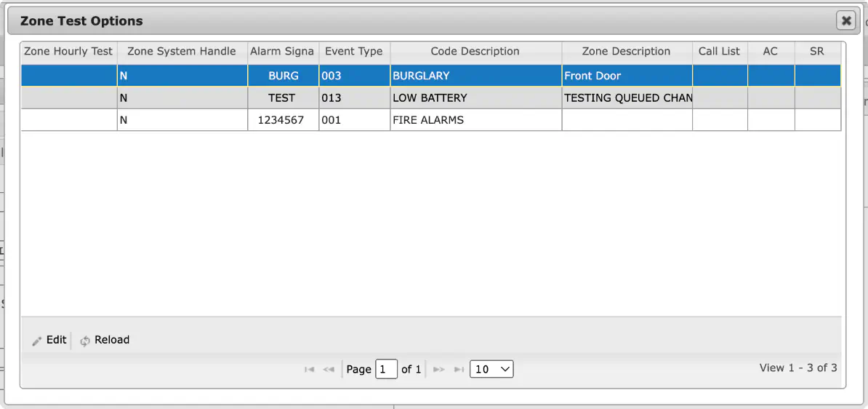Image resolution: width=868 pixels, height=409 pixels.
Task: Click the page number input field
Action: click(x=387, y=369)
